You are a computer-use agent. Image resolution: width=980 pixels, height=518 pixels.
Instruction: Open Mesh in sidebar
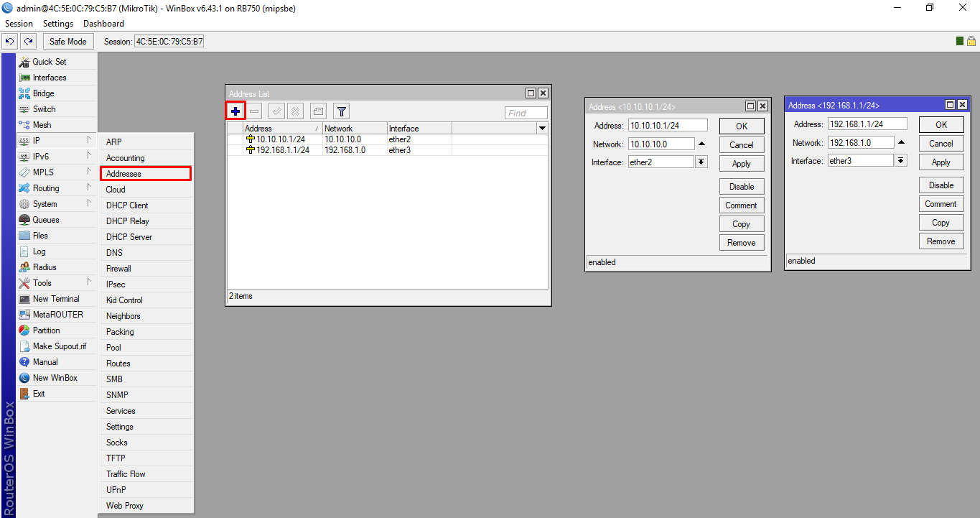pyautogui.click(x=57, y=125)
